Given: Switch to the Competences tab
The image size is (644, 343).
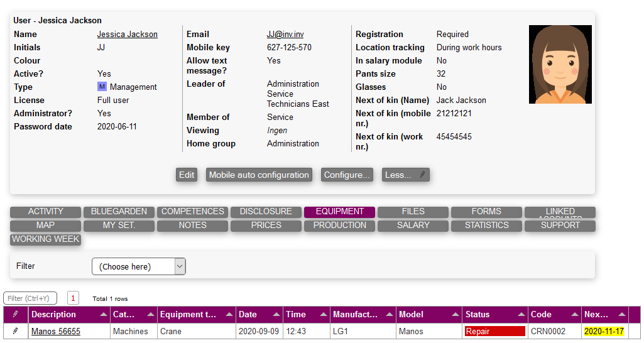Looking at the screenshot, I should click(x=193, y=212).
